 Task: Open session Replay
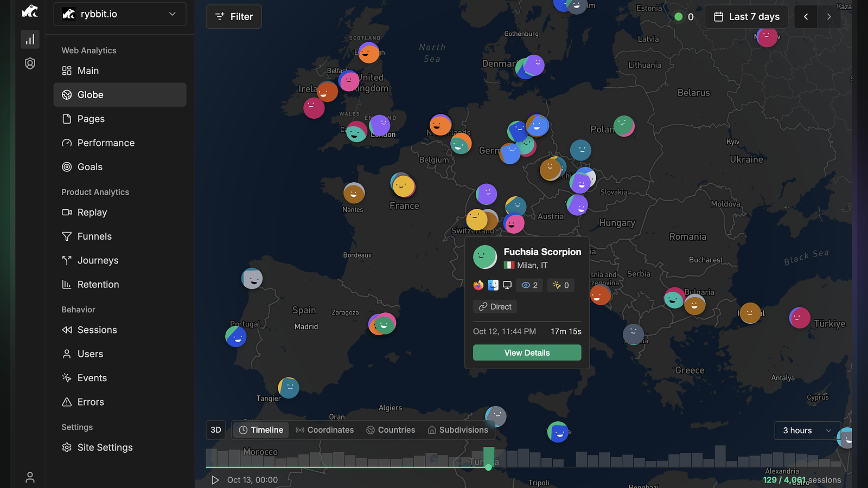[x=120, y=213]
